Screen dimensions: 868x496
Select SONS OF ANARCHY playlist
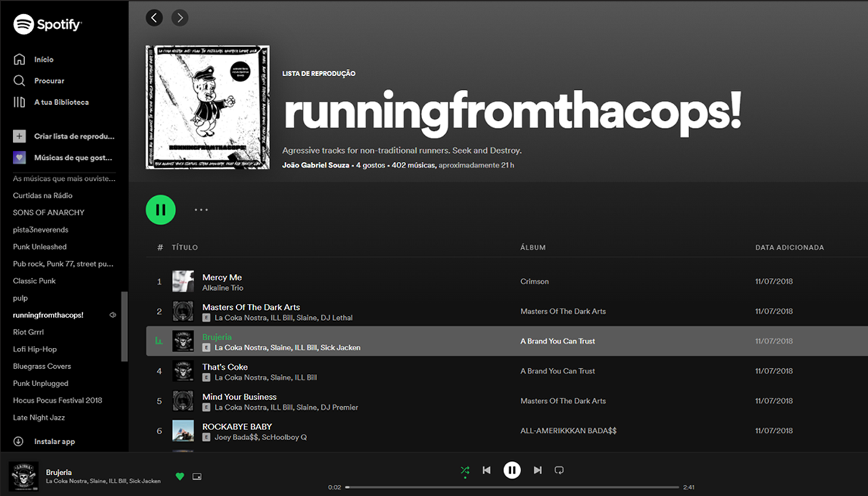48,213
